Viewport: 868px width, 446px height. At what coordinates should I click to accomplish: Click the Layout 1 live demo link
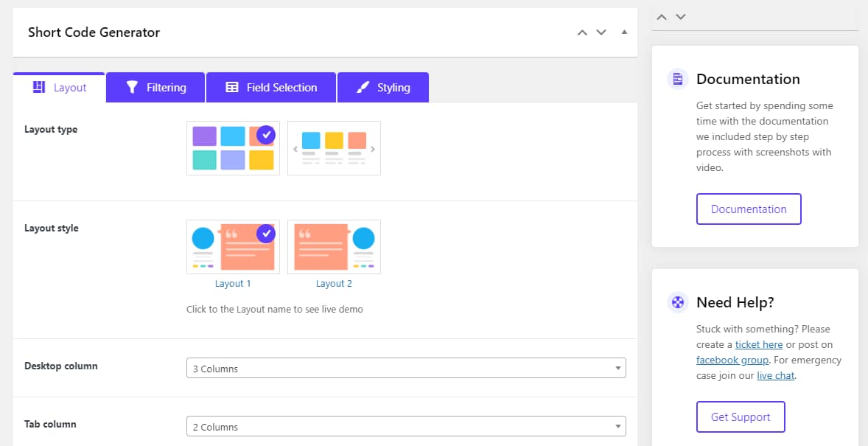pos(233,283)
